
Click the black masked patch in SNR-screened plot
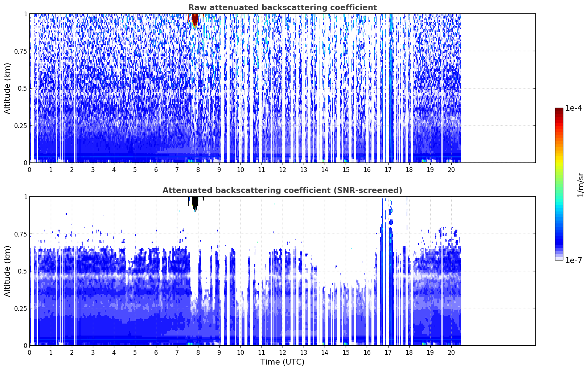click(x=195, y=202)
